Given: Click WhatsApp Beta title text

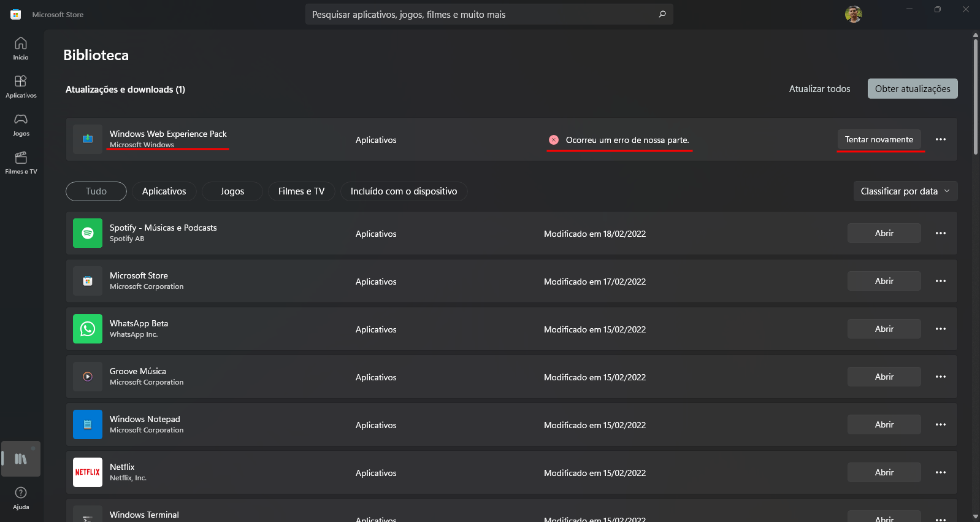Looking at the screenshot, I should tap(139, 323).
